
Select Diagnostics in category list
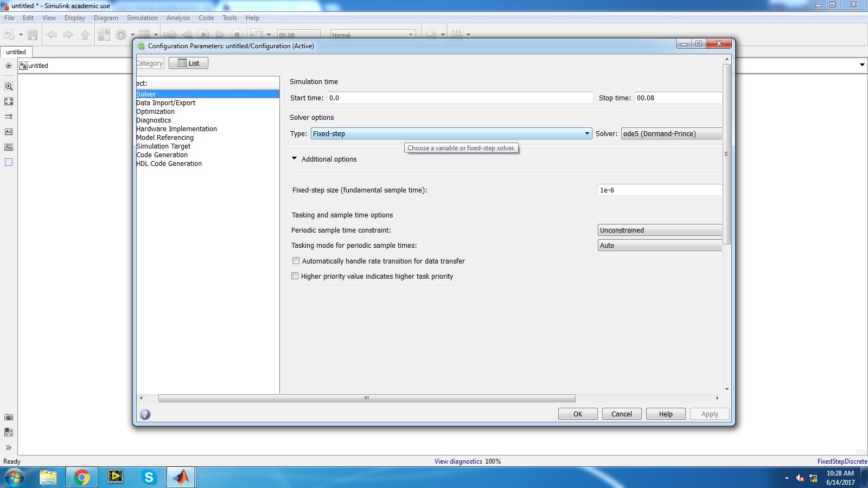pos(154,120)
